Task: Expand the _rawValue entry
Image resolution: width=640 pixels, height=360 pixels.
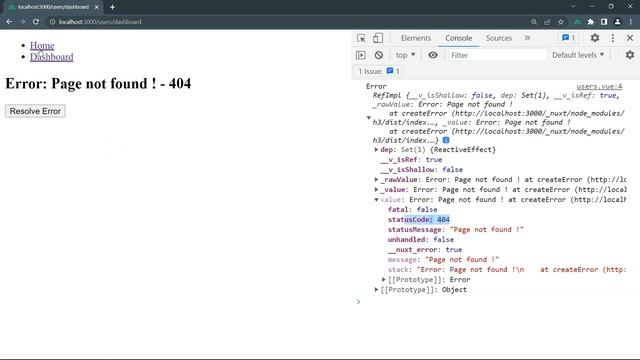Action: click(x=376, y=180)
